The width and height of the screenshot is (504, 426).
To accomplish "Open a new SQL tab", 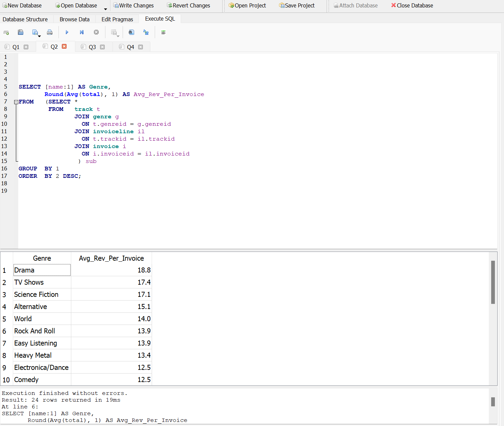I will (6, 32).
